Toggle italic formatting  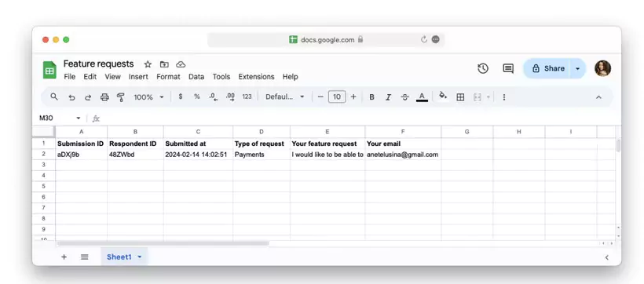tap(388, 97)
